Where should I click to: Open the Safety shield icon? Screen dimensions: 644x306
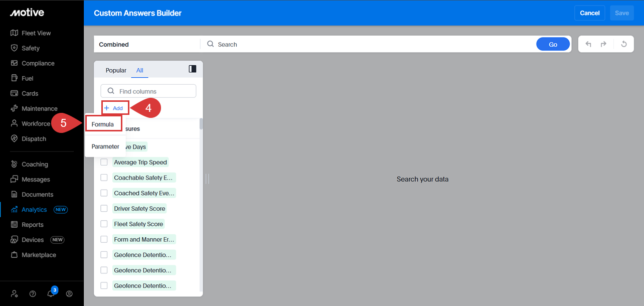[15, 48]
